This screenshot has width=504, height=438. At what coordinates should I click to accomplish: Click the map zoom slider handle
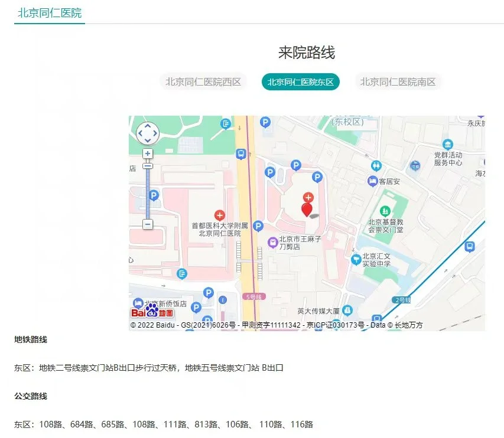coord(148,166)
